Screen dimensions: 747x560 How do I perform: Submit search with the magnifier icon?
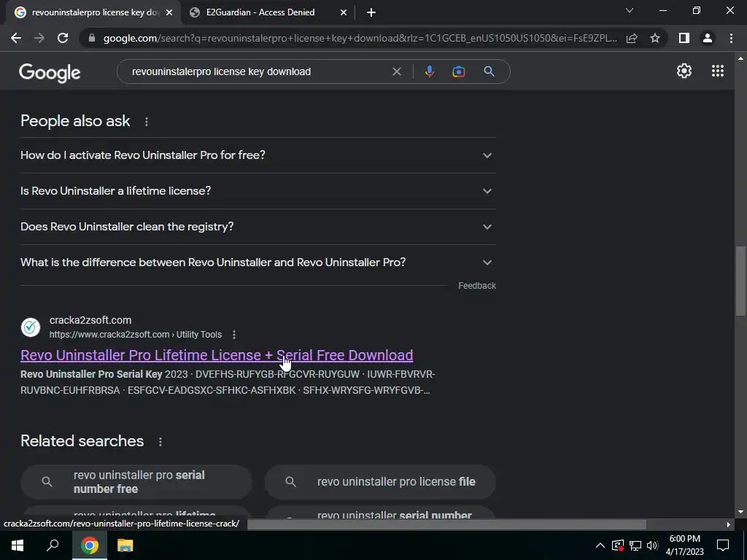(489, 71)
